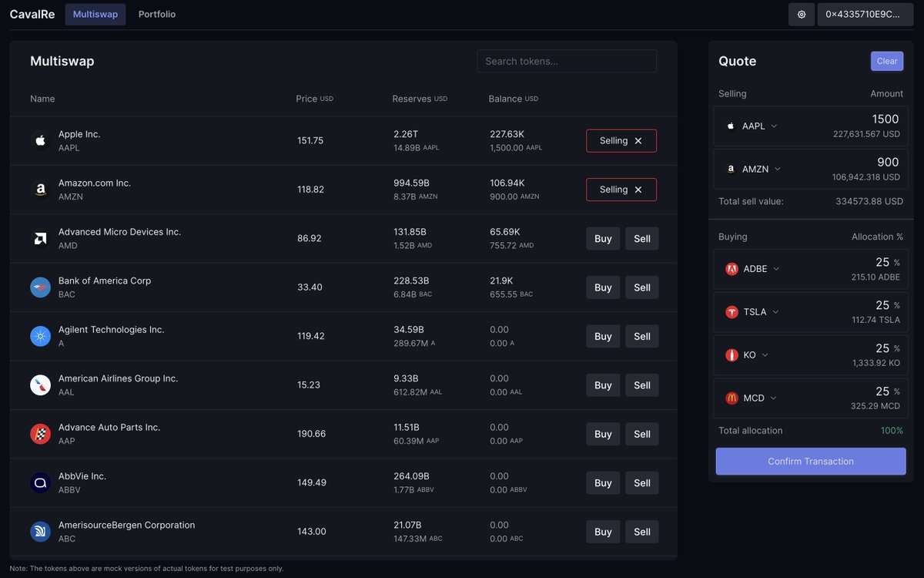The image size is (924, 578).
Task: Click the McDonald's icon in the buying panel
Action: click(x=730, y=398)
